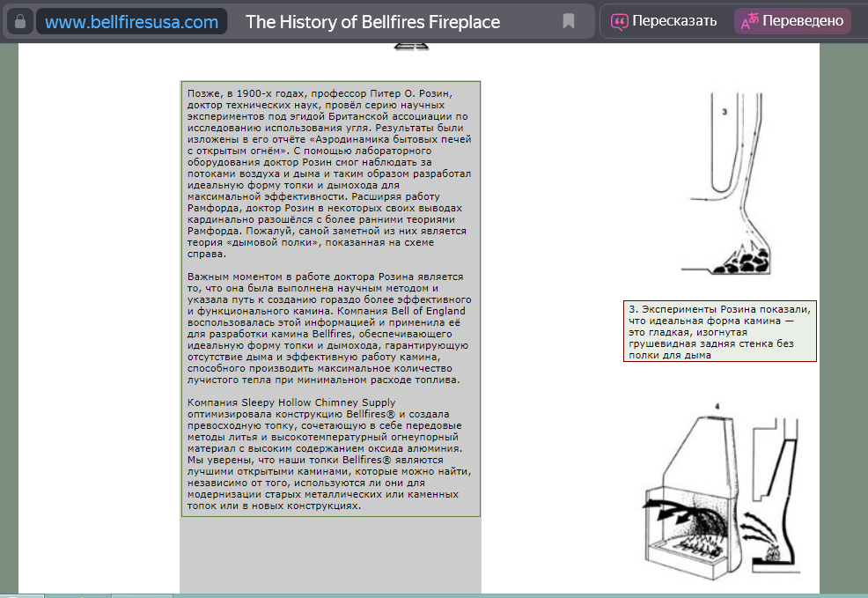The width and height of the screenshot is (868, 598).
Task: Click the number 4 label above the fireplace drawing
Action: pos(717,405)
